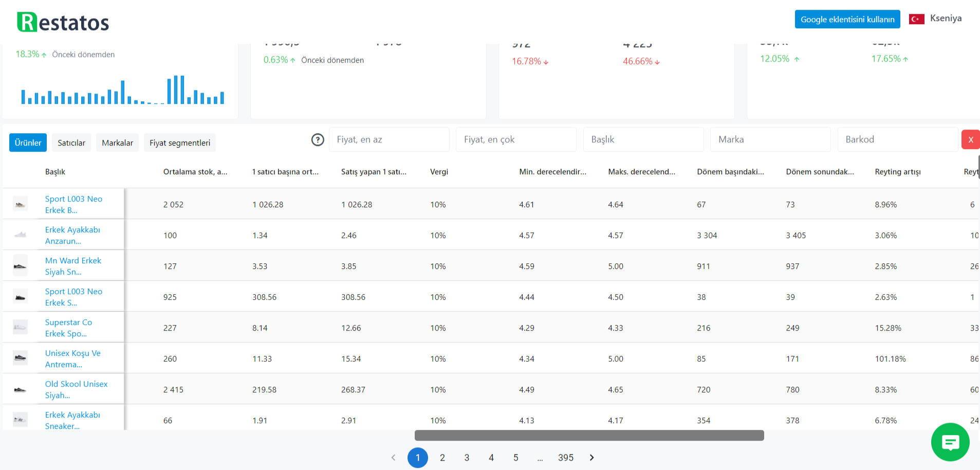
Task: Open Unisex Koşu Ve Antrema... link
Action: 72,358
